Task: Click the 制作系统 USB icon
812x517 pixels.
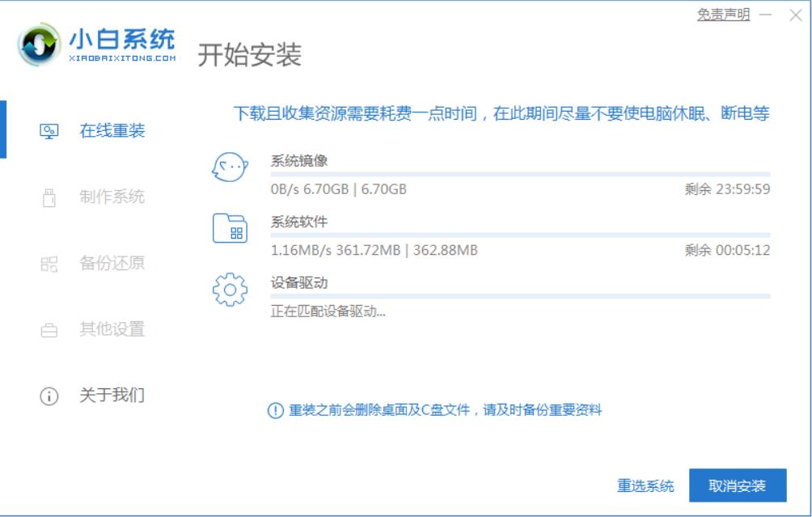Action: [49, 197]
